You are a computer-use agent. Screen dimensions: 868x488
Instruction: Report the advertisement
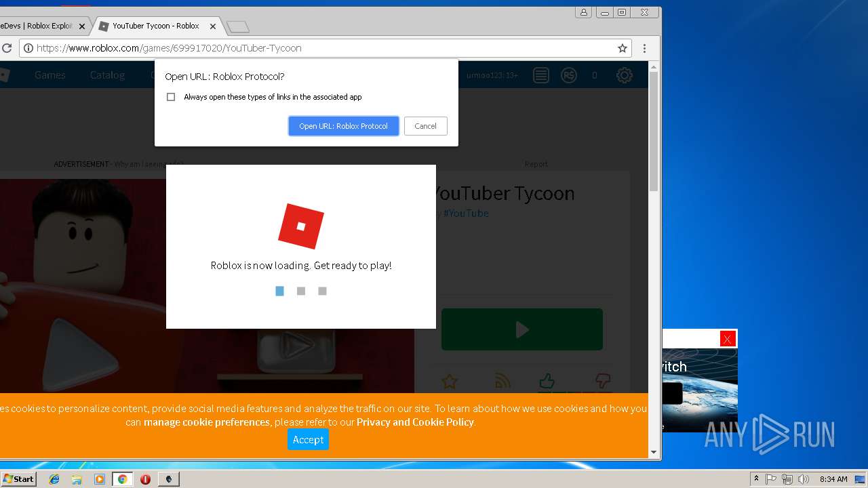(536, 164)
